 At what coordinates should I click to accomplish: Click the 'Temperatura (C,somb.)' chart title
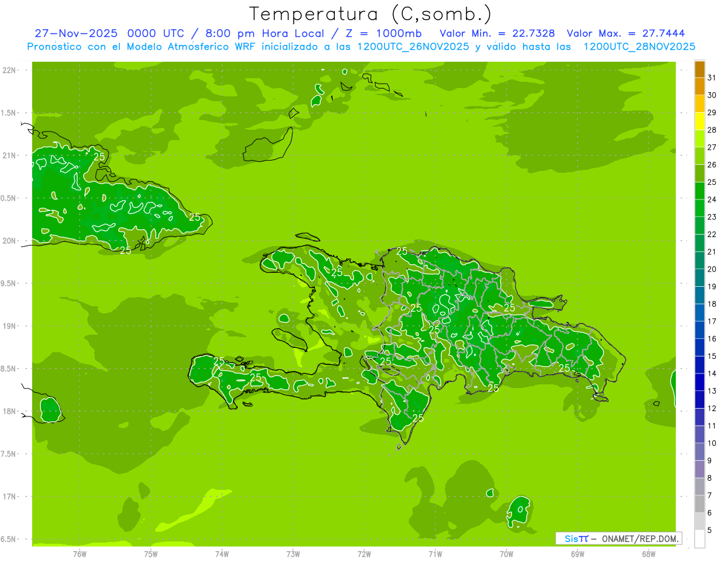(x=370, y=13)
